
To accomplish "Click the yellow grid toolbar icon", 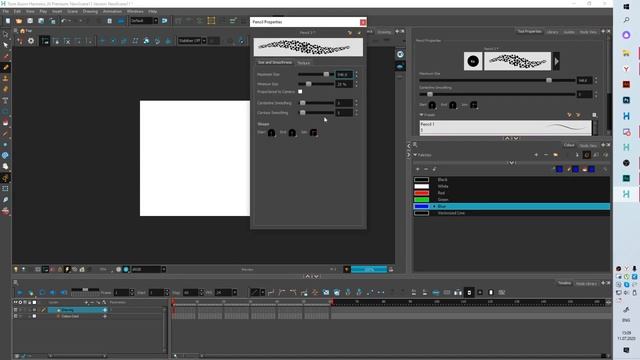I will (x=211, y=21).
